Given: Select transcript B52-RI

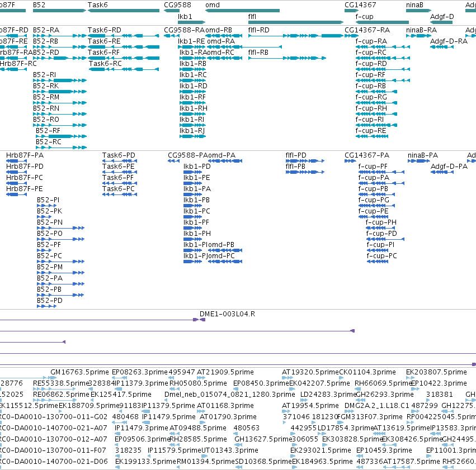Looking at the screenshot, I should tap(44, 74).
